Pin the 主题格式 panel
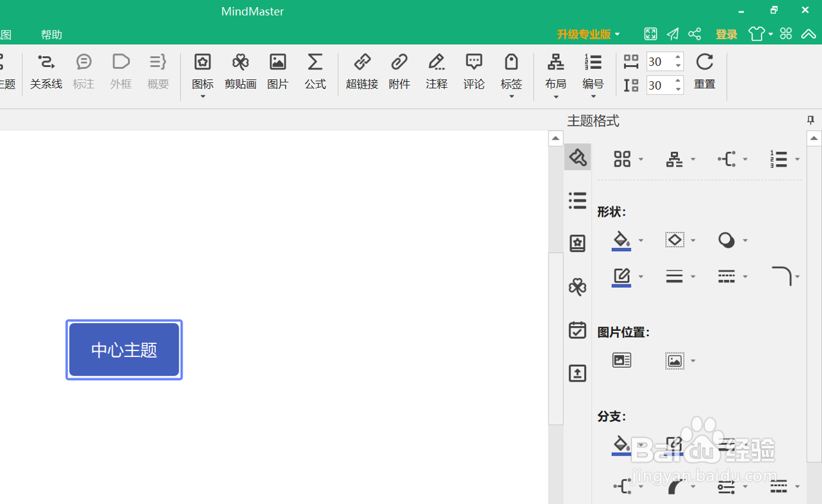This screenshot has height=504, width=822. pos(811,121)
